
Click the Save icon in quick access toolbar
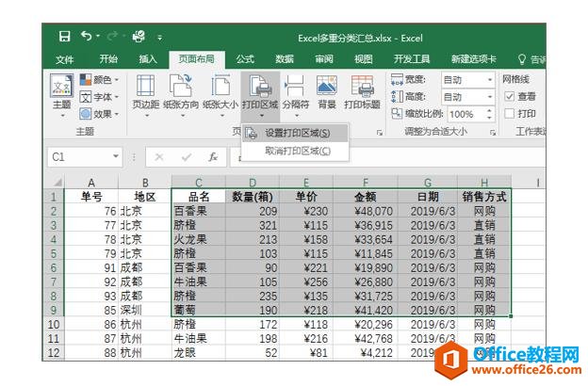pos(64,37)
